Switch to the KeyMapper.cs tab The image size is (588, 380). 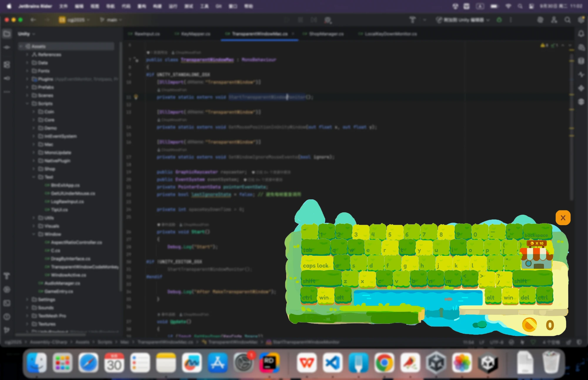[x=195, y=34]
